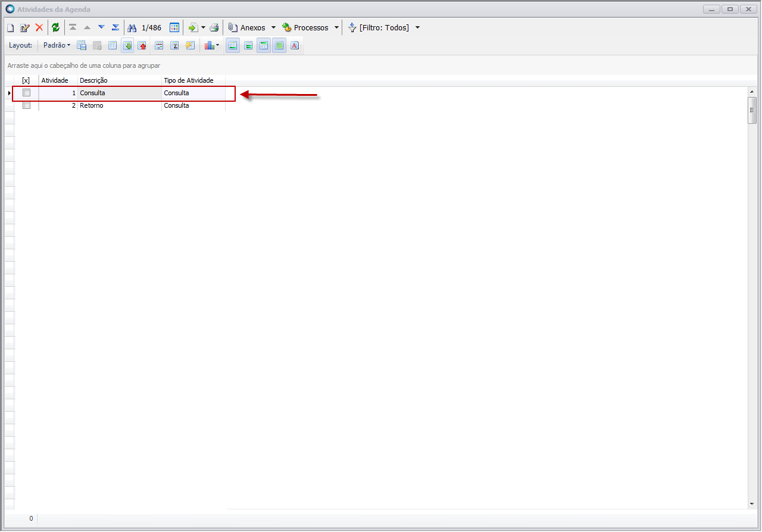Click the save layout disk icon
This screenshot has width=762, height=532.
point(82,45)
